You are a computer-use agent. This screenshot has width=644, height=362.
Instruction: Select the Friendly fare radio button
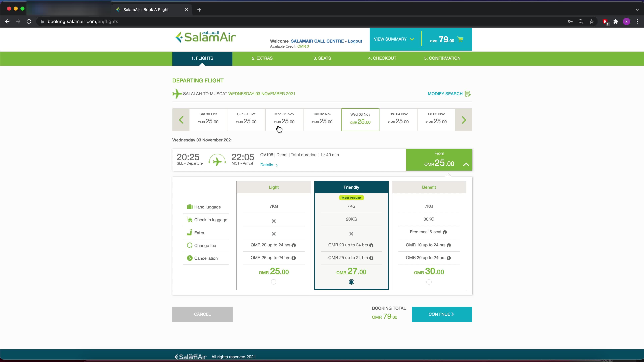(x=351, y=282)
